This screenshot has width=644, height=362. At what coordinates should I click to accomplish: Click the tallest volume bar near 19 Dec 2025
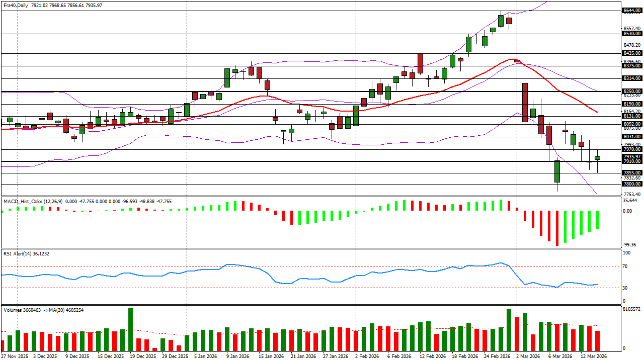pos(130,330)
